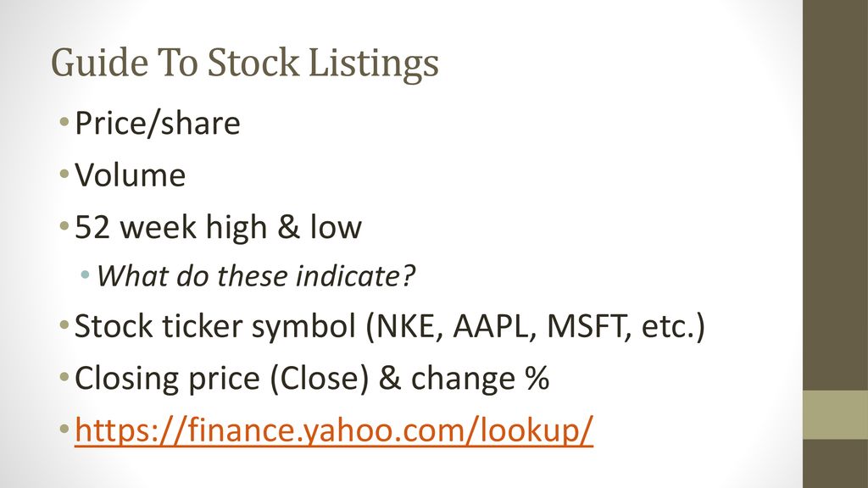The image size is (868, 488).
Task: Select the Price/share bullet text
Action: [x=157, y=124]
